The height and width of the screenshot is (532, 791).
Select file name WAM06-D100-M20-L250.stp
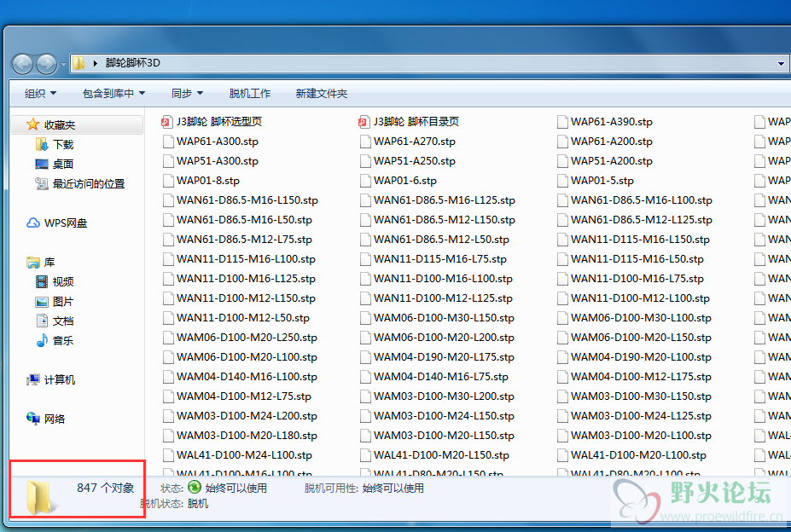[247, 338]
